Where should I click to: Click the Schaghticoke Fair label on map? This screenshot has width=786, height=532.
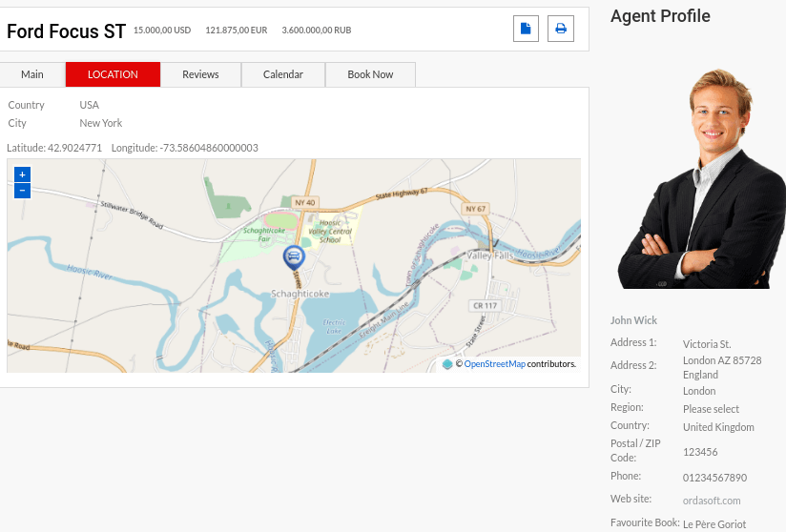tap(264, 235)
